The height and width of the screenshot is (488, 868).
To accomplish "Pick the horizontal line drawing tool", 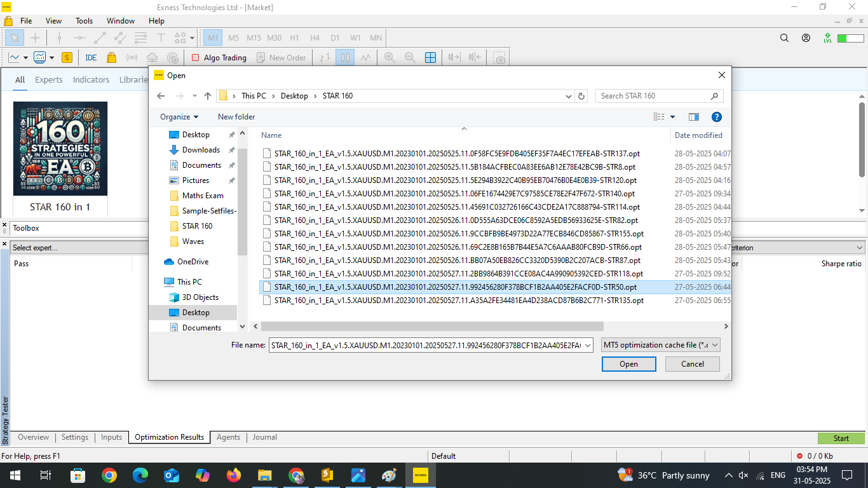I will pos(79,37).
